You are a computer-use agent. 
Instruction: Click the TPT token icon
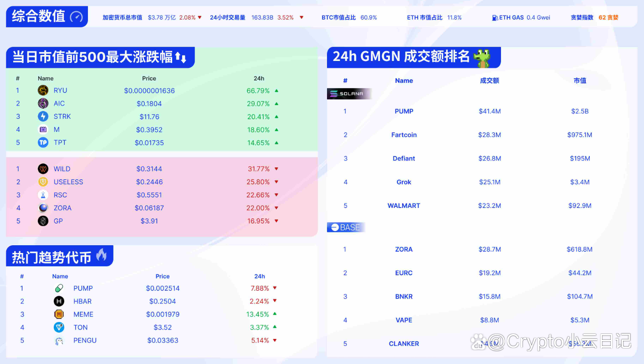coord(43,143)
